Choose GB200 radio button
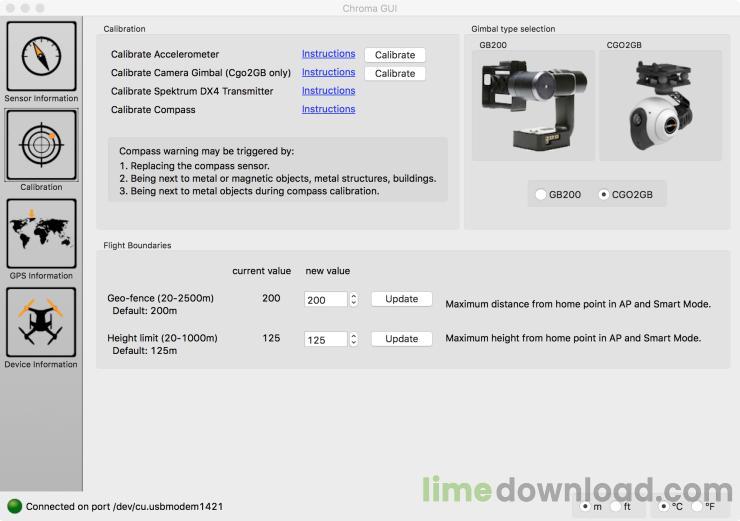This screenshot has width=740, height=521. (541, 194)
